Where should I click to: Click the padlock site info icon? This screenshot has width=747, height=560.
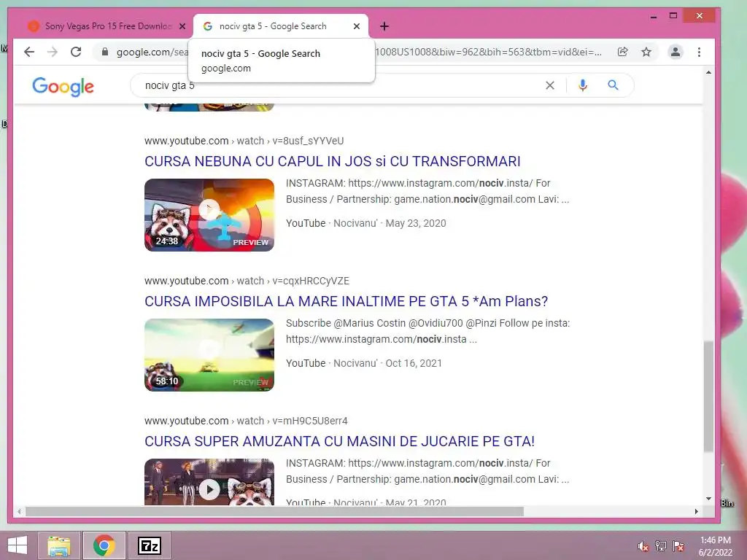tap(105, 52)
